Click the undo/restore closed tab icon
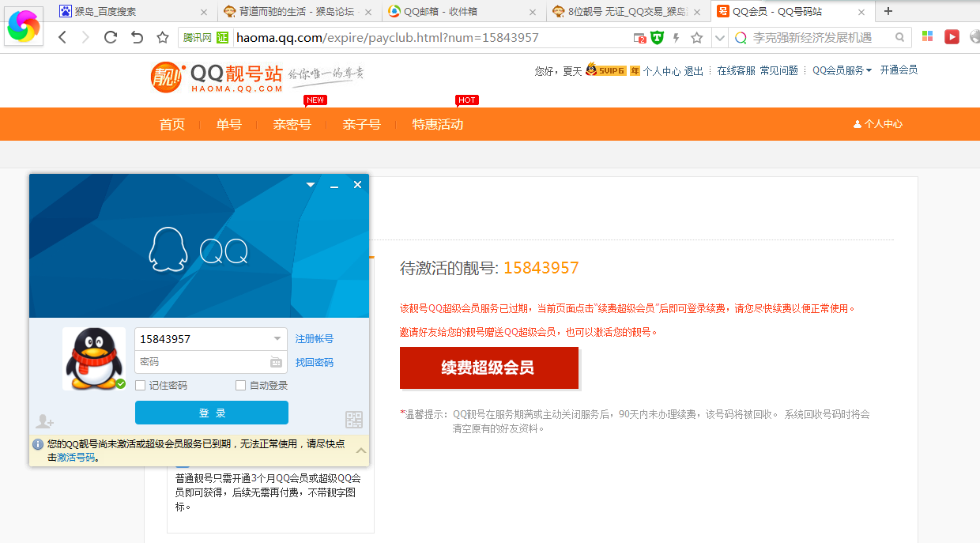The height and width of the screenshot is (543, 980). pos(137,37)
